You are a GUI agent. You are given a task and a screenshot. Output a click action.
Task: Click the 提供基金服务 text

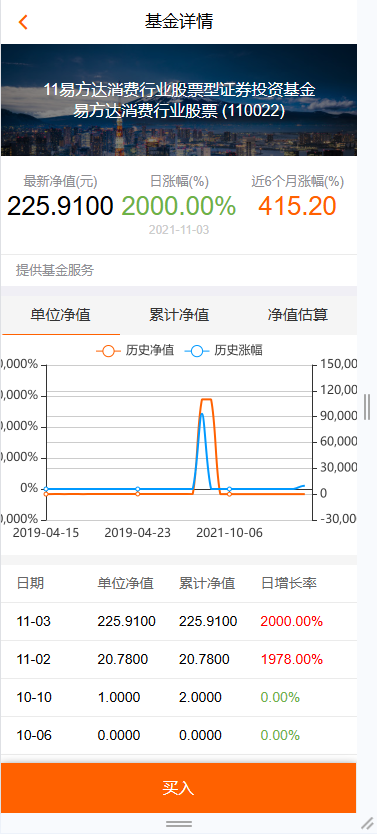pos(55,270)
